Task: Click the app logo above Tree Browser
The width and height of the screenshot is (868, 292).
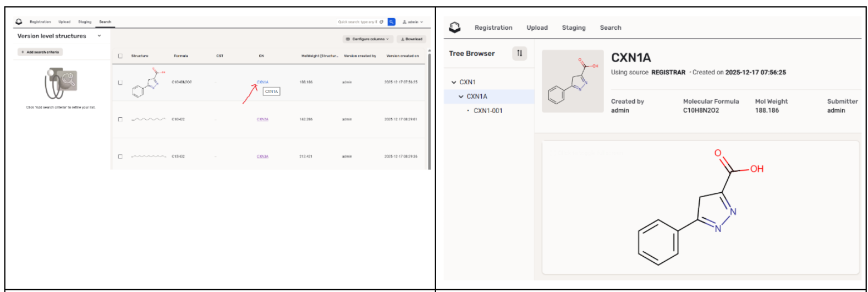Action: [454, 28]
